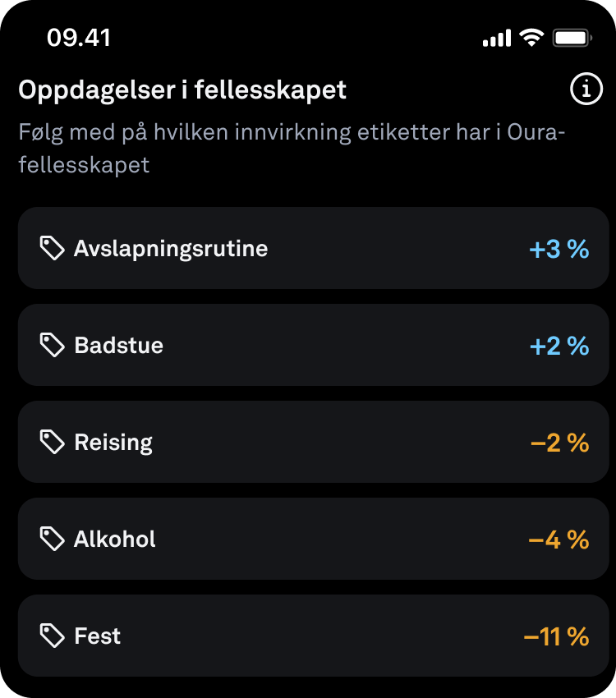Tap the cellular signal bars icon
The image size is (616, 698).
pyautogui.click(x=497, y=39)
